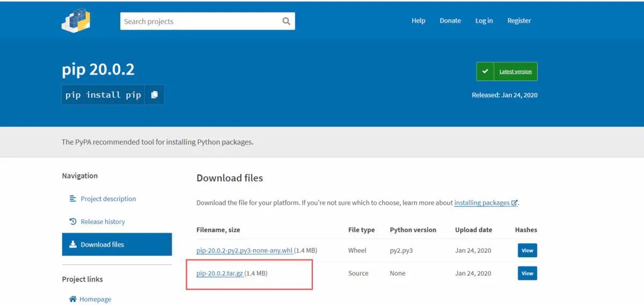
Task: View hashes for the Source file
Action: 528,273
